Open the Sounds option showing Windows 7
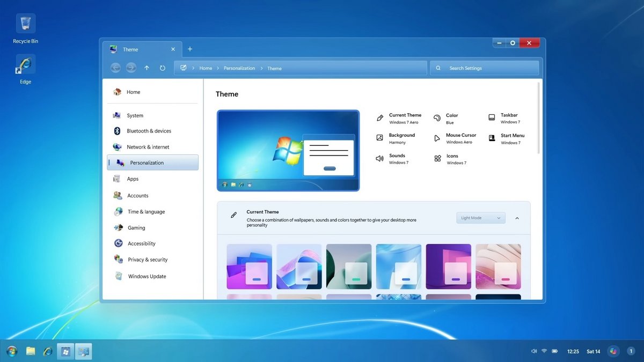Viewport: 644px width, 362px height. pyautogui.click(x=392, y=159)
